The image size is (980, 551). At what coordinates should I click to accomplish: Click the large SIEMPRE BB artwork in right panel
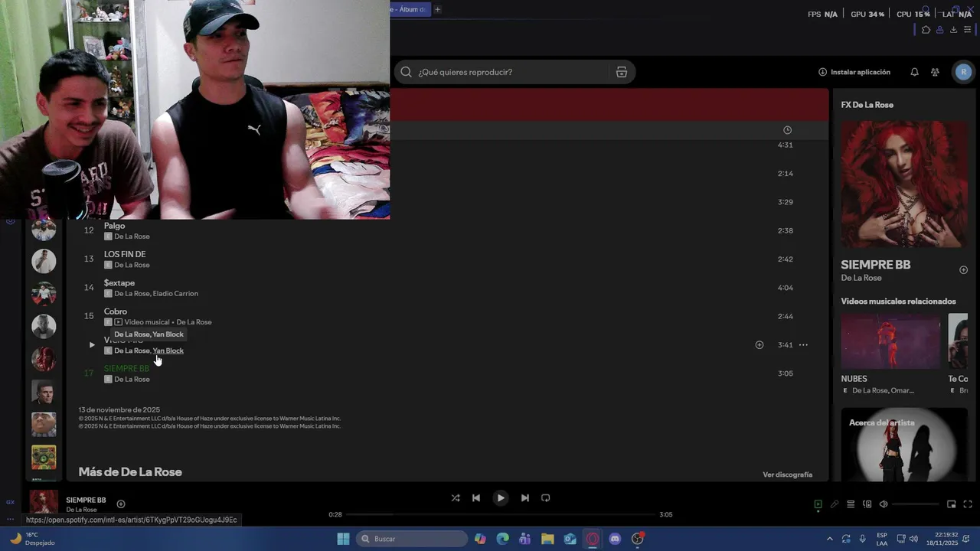[904, 184]
